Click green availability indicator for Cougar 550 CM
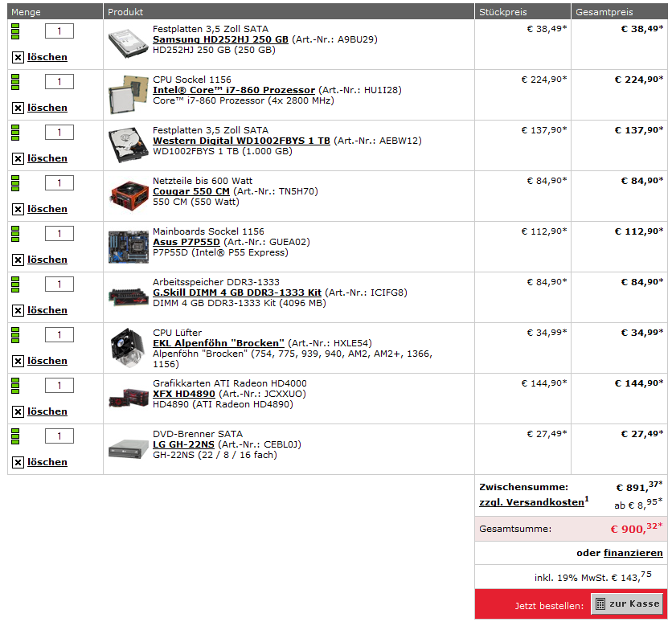The height and width of the screenshot is (626, 672). [x=15, y=183]
